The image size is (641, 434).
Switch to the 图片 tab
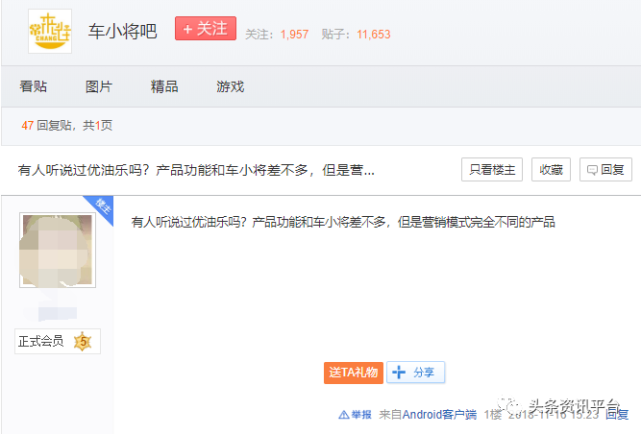(99, 86)
